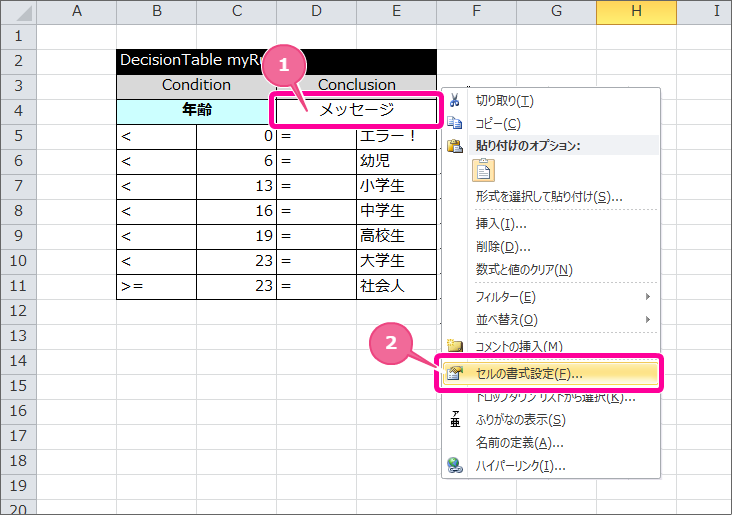Click the cell with value 19

(236, 236)
